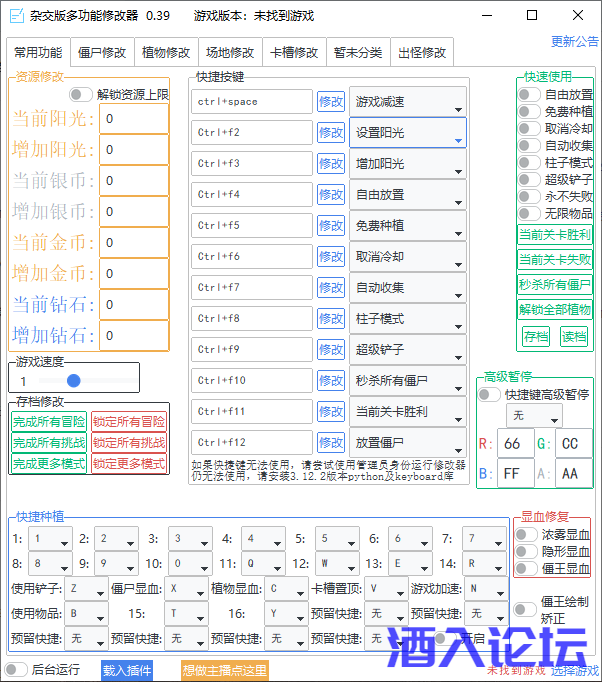Click the G color value field
602x682 pixels.
(573, 444)
